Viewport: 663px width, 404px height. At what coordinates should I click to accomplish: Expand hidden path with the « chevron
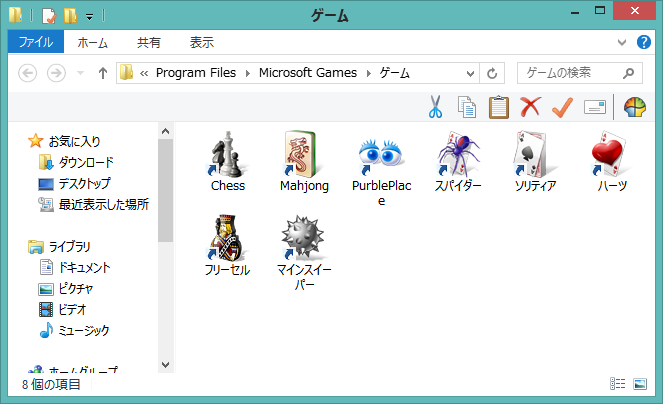(x=144, y=74)
